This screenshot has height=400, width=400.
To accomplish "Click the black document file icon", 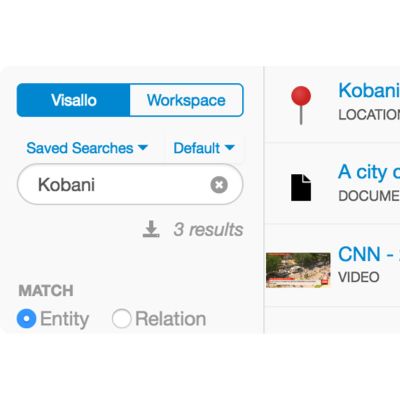I will point(301,187).
